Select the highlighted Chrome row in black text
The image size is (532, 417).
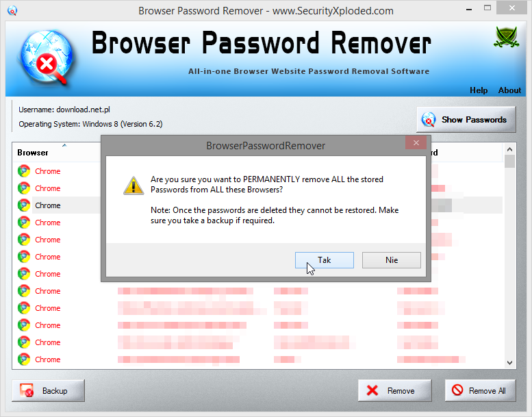coord(48,205)
